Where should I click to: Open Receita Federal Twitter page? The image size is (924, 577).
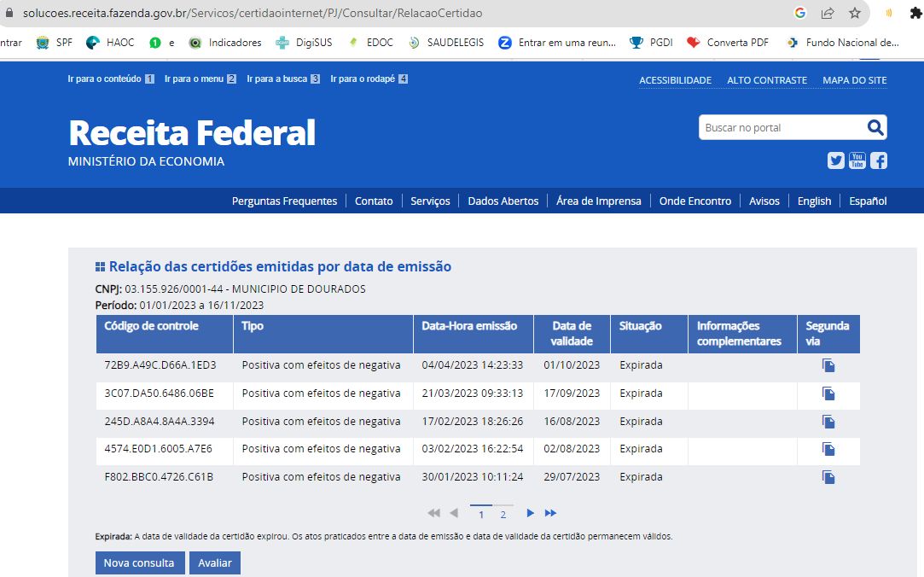(835, 160)
